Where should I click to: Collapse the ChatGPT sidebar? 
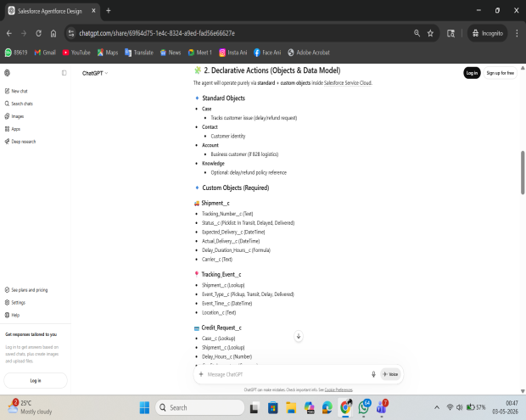64,73
